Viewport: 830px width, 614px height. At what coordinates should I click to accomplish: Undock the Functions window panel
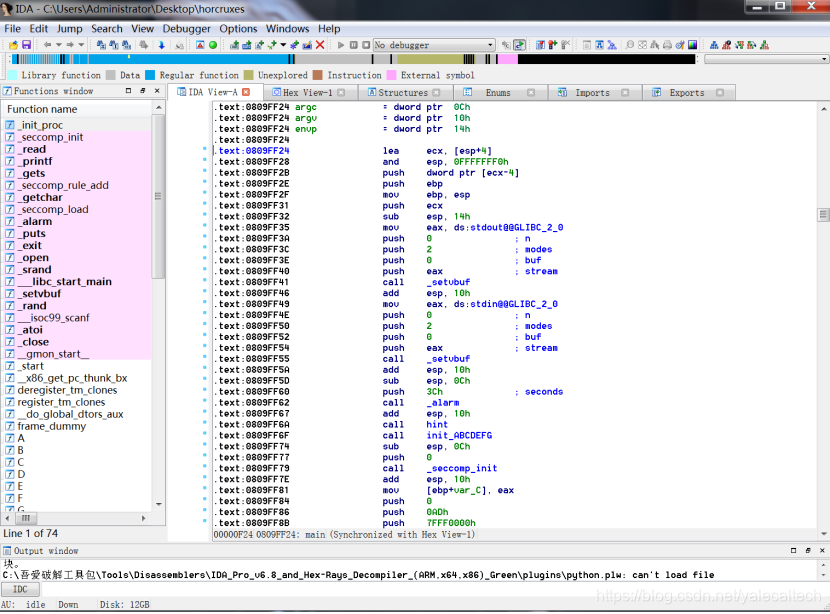(142, 91)
